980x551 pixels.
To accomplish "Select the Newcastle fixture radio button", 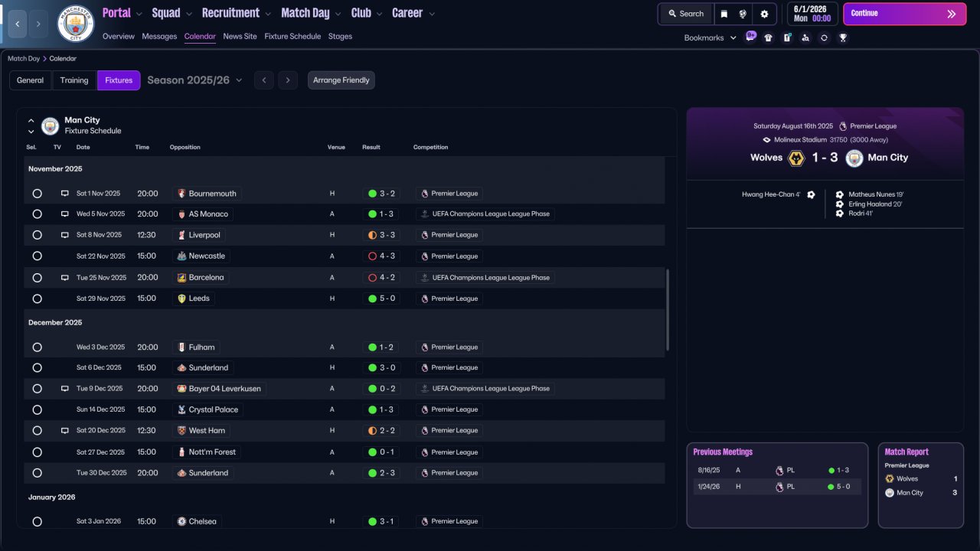I will click(37, 256).
